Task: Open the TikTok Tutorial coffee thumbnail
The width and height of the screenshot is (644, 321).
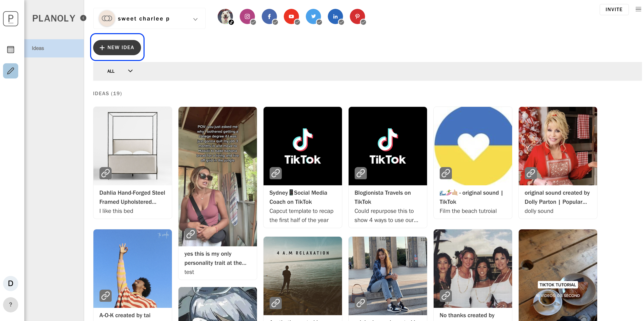Action: coord(558,275)
